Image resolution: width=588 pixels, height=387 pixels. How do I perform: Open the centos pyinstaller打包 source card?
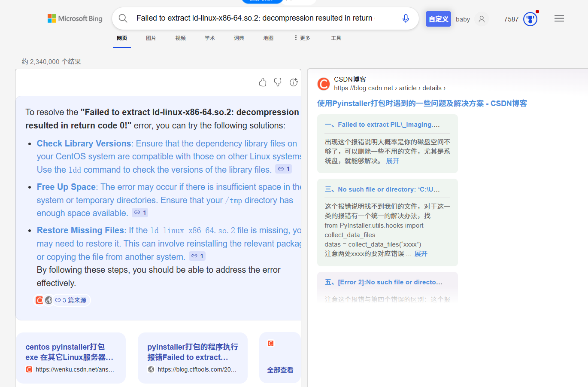(71, 358)
